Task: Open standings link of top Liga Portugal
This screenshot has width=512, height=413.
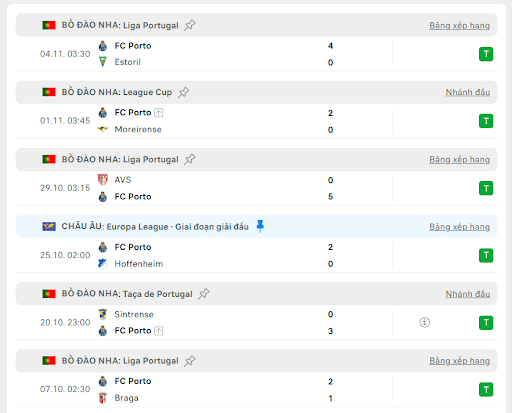Action: (x=459, y=26)
